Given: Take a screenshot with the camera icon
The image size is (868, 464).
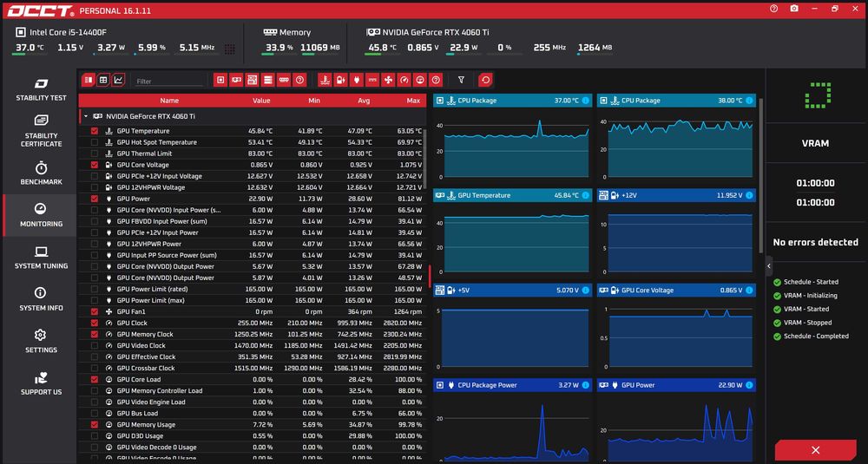Looking at the screenshot, I should (794, 9).
